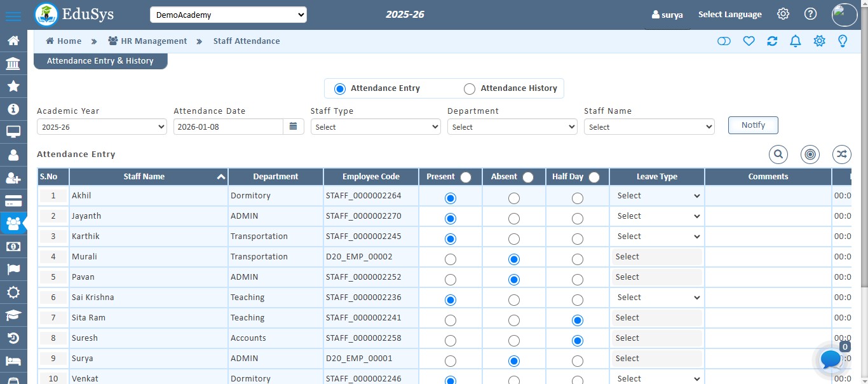Open the lightbulb tips icon
The width and height of the screenshot is (868, 384).
(x=843, y=41)
